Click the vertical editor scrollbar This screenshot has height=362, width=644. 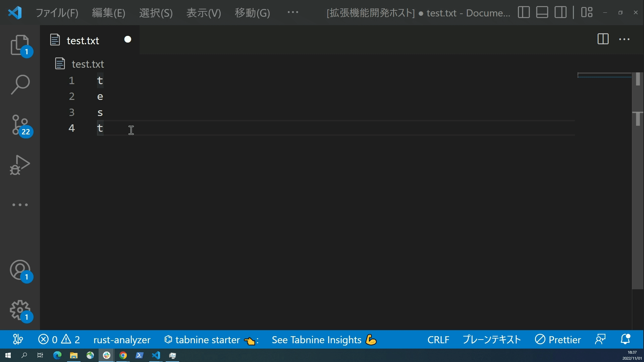[x=638, y=181]
